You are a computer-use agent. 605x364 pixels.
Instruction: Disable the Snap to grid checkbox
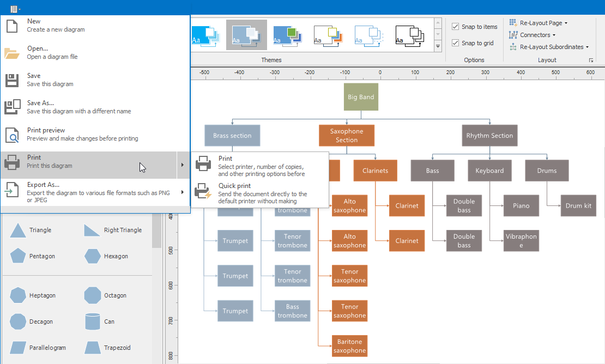point(456,43)
